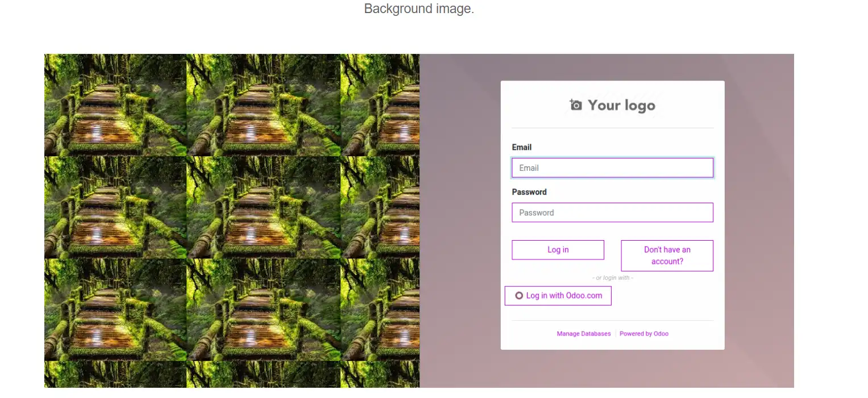The height and width of the screenshot is (398, 868).
Task: Select Log in with Odoo.com
Action: pyautogui.click(x=558, y=295)
